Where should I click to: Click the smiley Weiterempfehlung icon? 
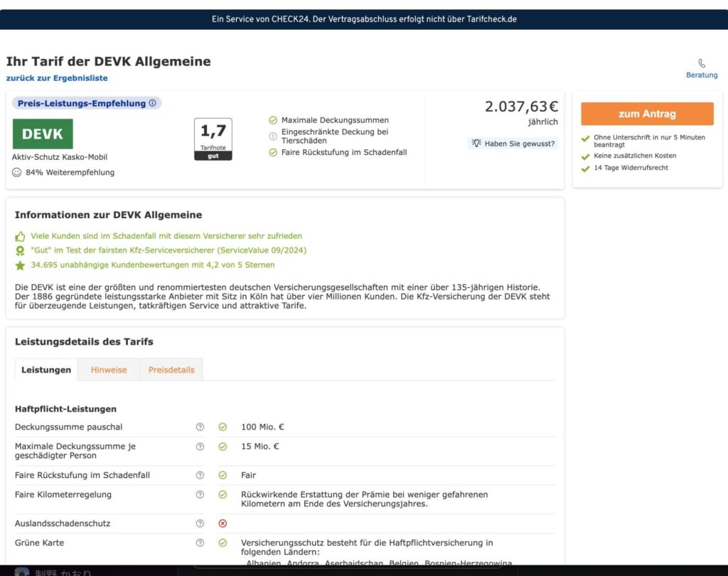pyautogui.click(x=17, y=172)
